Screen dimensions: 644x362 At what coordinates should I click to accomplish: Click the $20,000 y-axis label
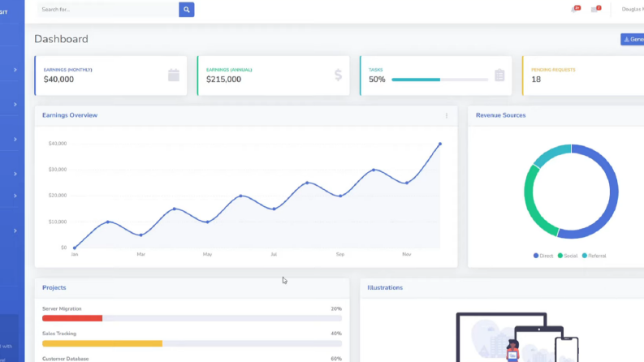tap(58, 196)
